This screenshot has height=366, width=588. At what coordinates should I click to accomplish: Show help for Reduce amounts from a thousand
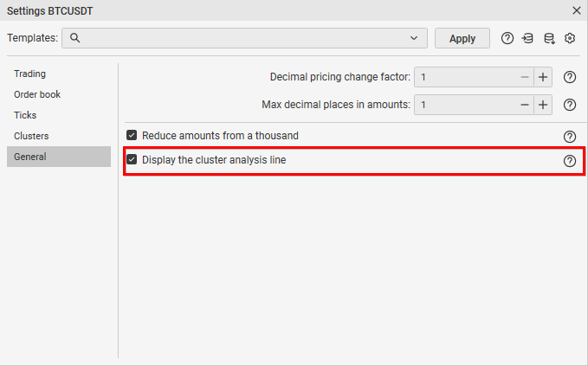(x=570, y=137)
